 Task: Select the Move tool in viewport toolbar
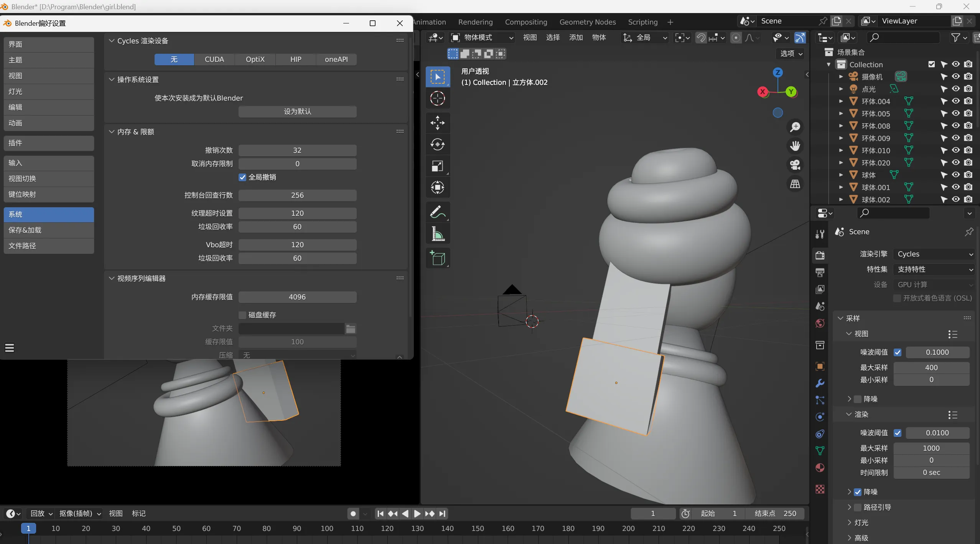click(x=437, y=123)
